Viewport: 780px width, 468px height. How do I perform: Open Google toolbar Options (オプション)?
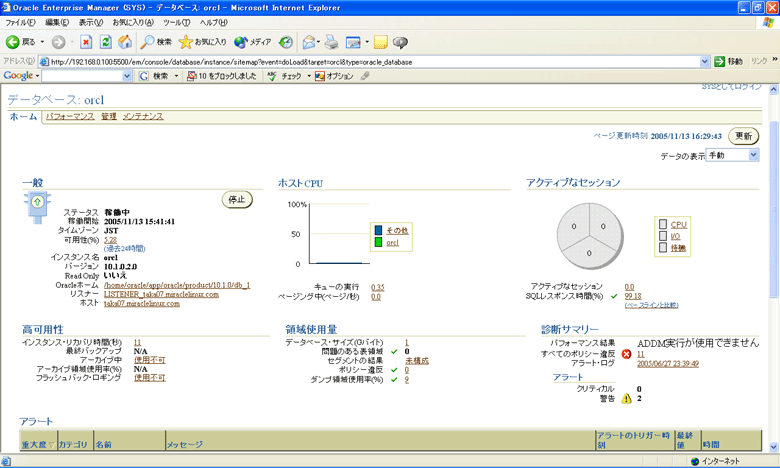[334, 76]
